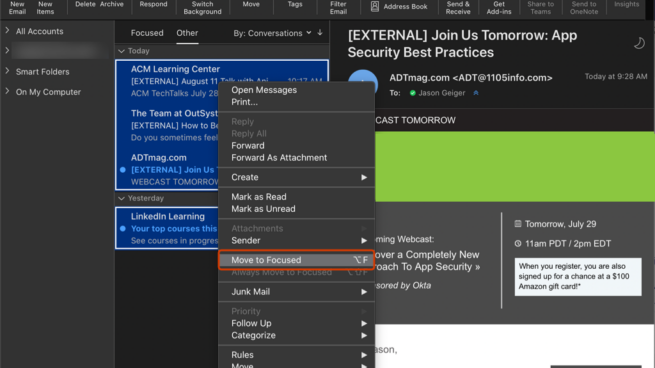Open the Categorize submenu
The width and height of the screenshot is (655, 368).
click(296, 335)
